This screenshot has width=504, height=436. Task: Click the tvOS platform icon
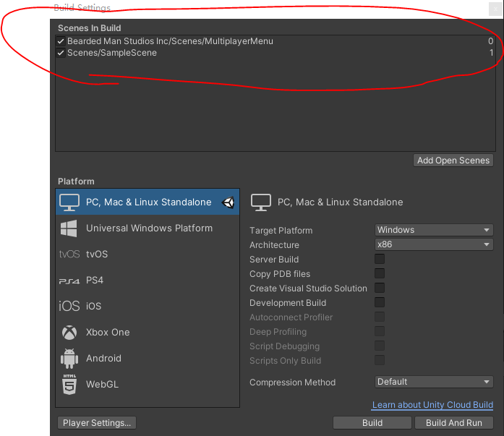pos(69,254)
